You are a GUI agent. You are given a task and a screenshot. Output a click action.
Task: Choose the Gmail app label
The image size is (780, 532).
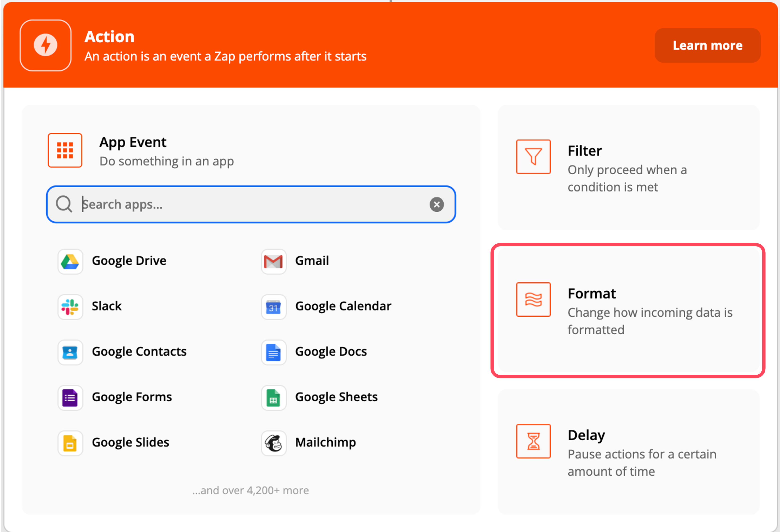[312, 261]
